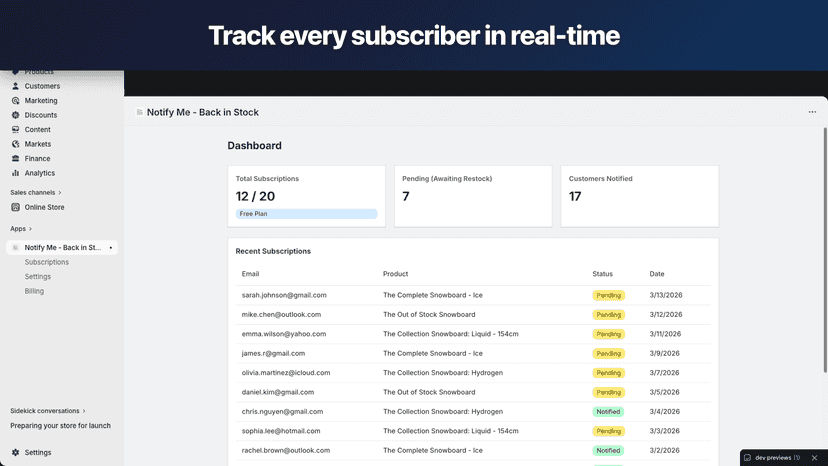Click Notified badge in rachel.brown row

(608, 451)
